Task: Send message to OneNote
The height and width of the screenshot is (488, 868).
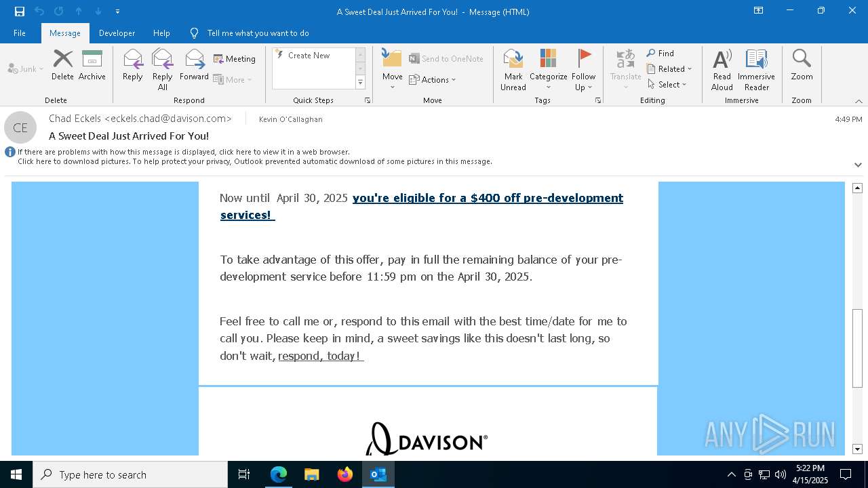Action: [446, 59]
